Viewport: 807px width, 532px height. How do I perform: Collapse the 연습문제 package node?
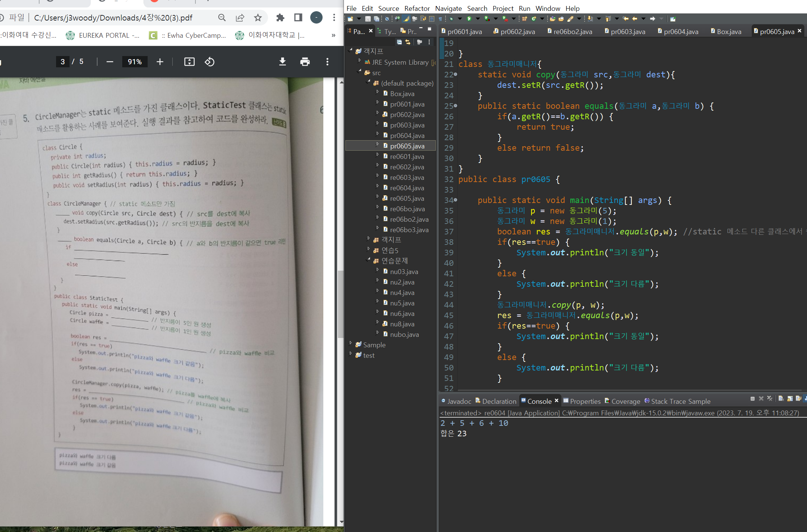tap(369, 259)
